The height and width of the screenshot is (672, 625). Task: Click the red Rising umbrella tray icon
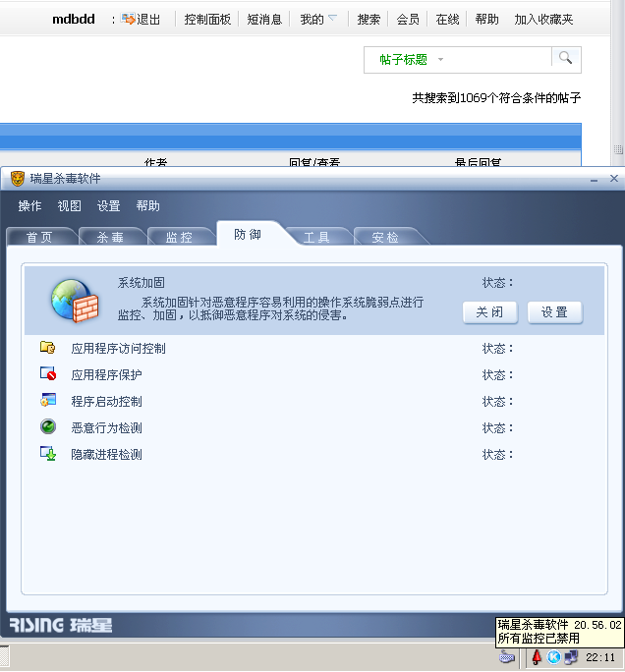pyautogui.click(x=537, y=656)
